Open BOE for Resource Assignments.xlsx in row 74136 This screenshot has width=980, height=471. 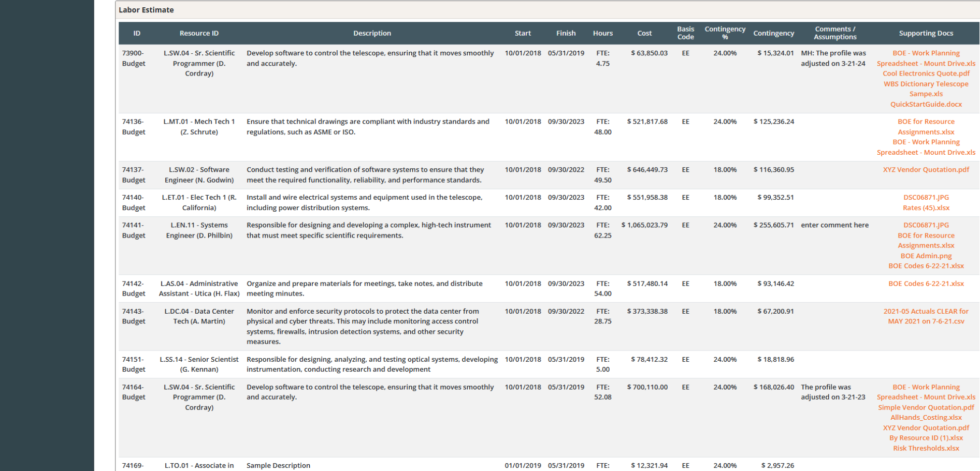[926, 126]
